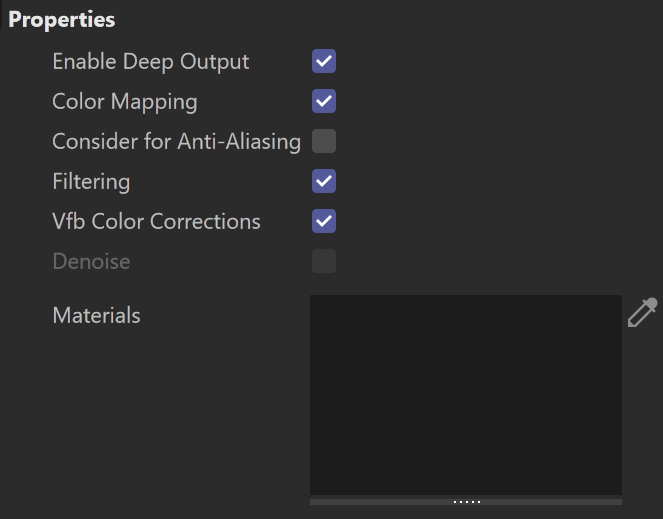Click the disabled Denoise label
The width and height of the screenshot is (663, 519).
point(91,261)
